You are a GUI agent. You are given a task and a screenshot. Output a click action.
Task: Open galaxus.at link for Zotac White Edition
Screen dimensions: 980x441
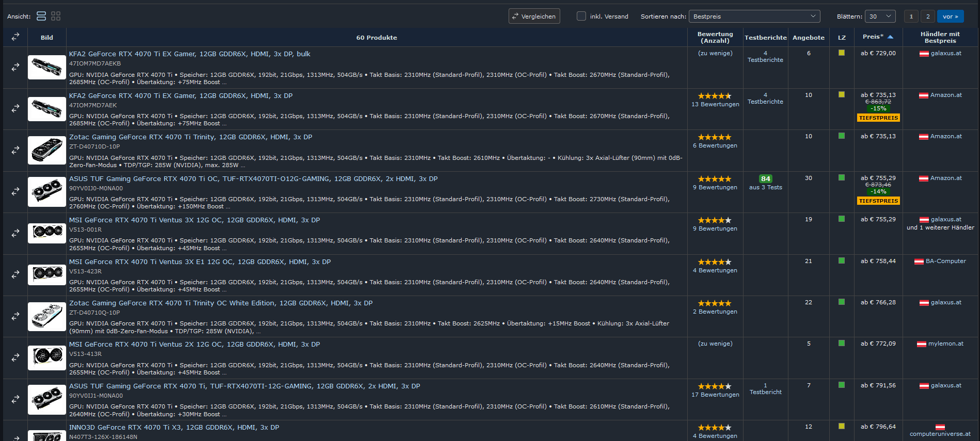(x=946, y=302)
